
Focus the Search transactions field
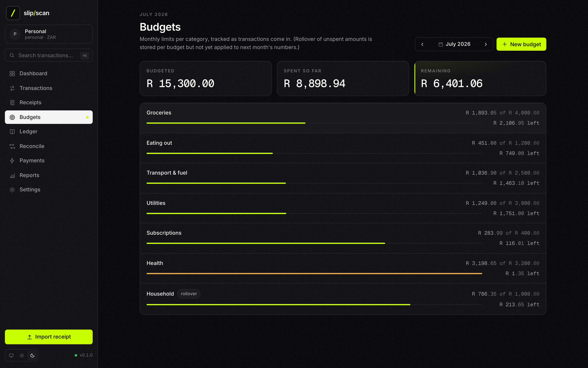click(49, 55)
